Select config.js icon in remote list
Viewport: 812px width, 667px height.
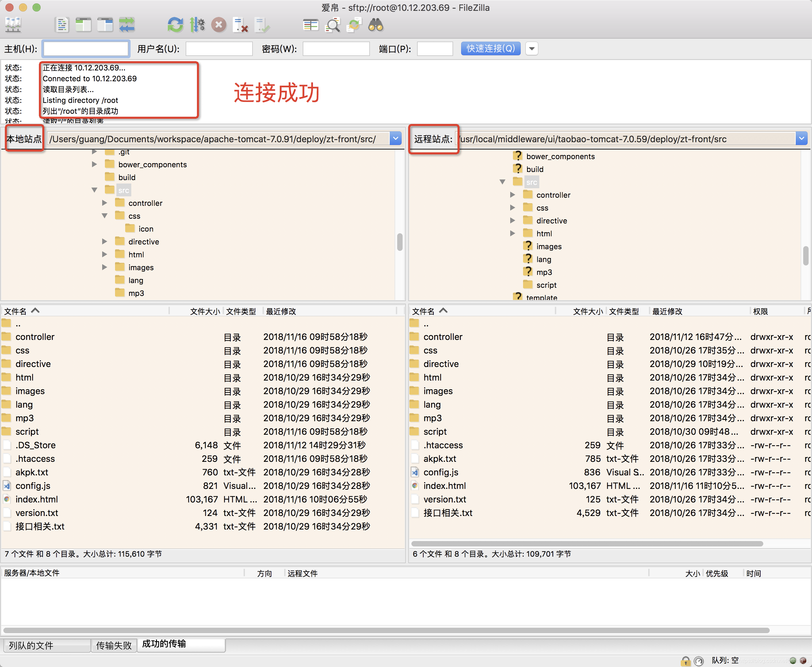click(415, 472)
